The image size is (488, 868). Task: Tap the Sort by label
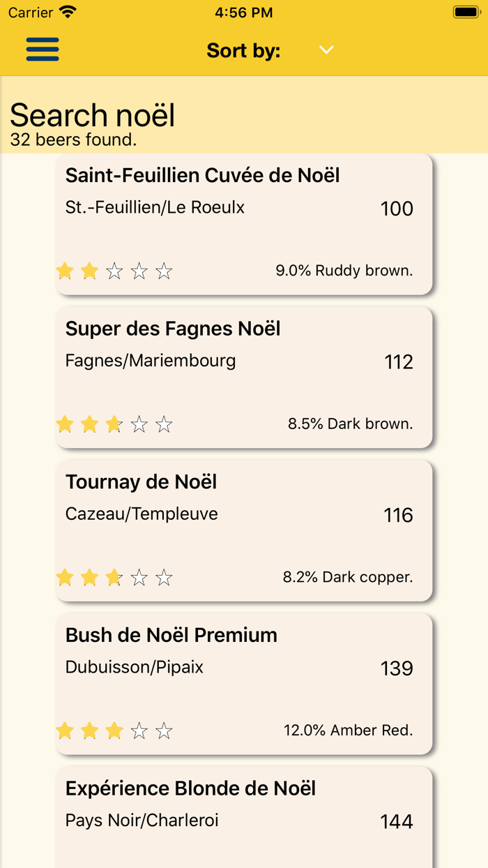243,51
